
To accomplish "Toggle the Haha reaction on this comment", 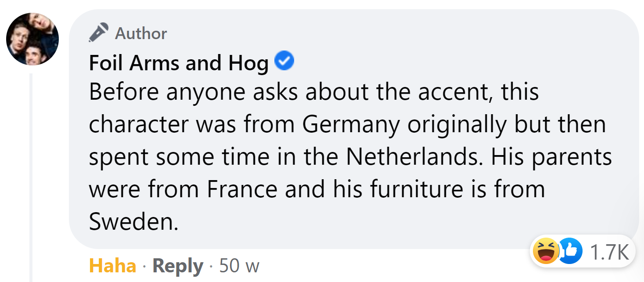I will [x=112, y=266].
